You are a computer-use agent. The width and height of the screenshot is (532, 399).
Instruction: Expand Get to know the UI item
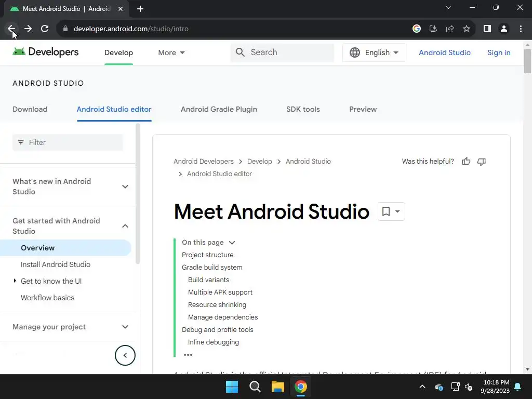(x=15, y=281)
